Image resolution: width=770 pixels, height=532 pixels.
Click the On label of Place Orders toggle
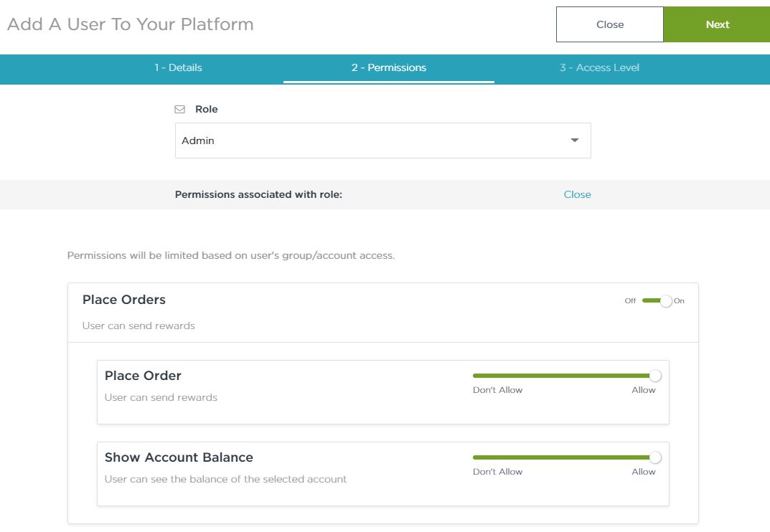(x=679, y=301)
